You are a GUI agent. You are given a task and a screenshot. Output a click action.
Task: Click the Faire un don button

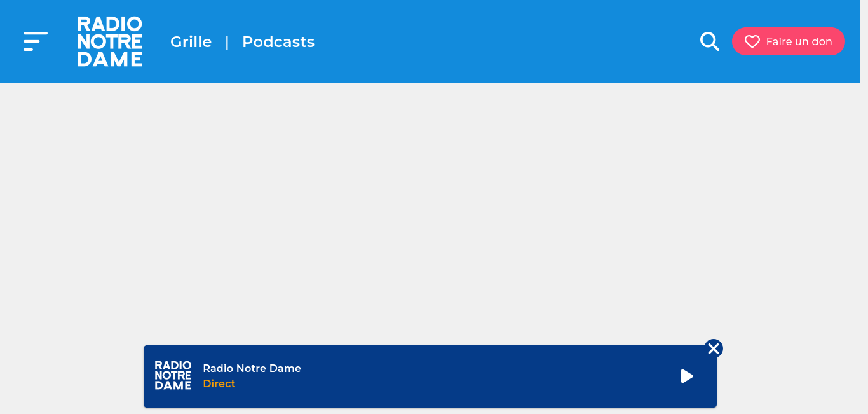[789, 41]
